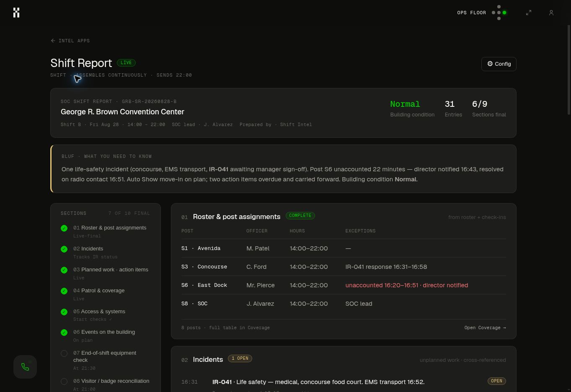The image size is (571, 392).
Task: Select section 01 Roster & post assignments
Action: 106,231
